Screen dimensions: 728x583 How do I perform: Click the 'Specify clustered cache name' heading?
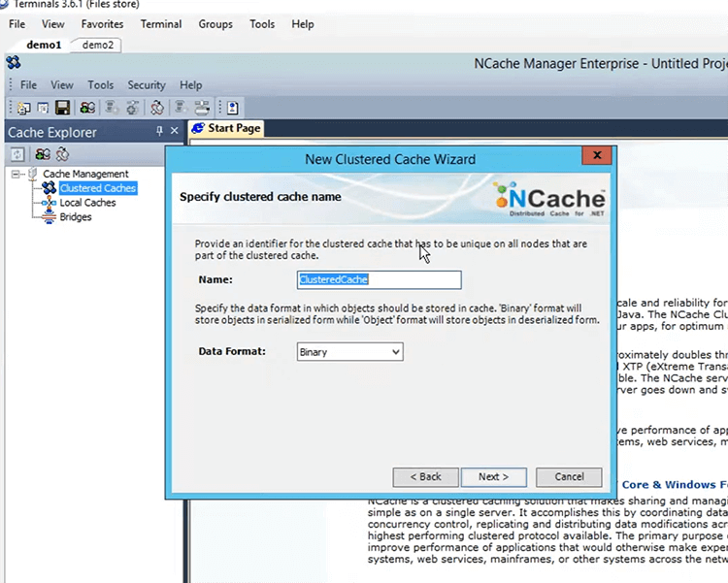point(260,197)
